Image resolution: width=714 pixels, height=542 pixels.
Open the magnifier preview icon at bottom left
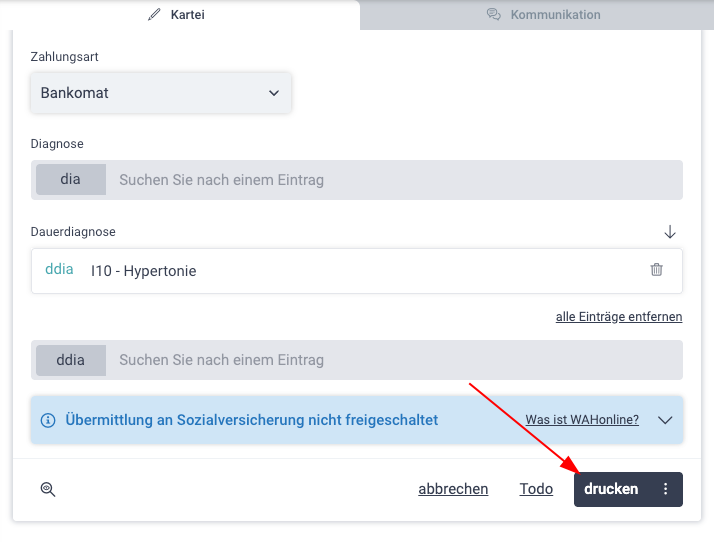[x=48, y=489]
